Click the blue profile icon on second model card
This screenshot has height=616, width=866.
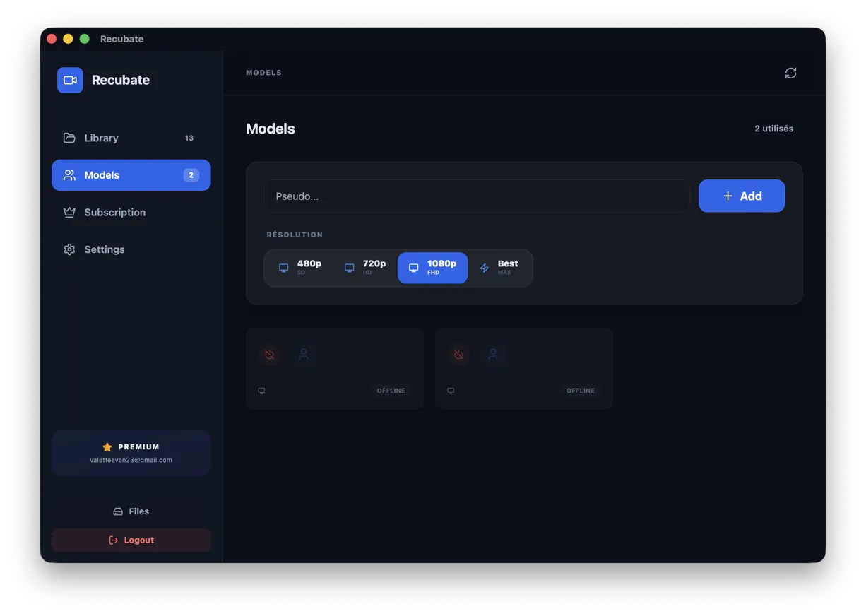[x=494, y=355]
